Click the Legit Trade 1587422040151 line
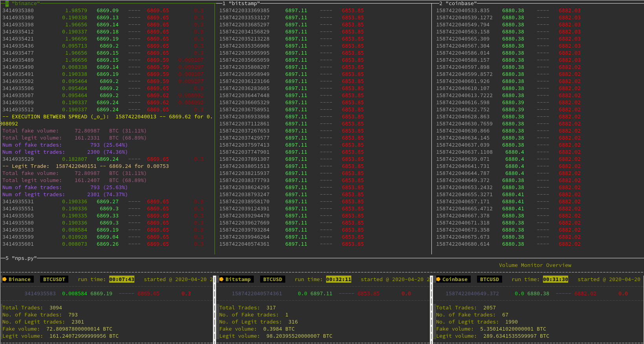This screenshot has height=344, width=644. 86,166
